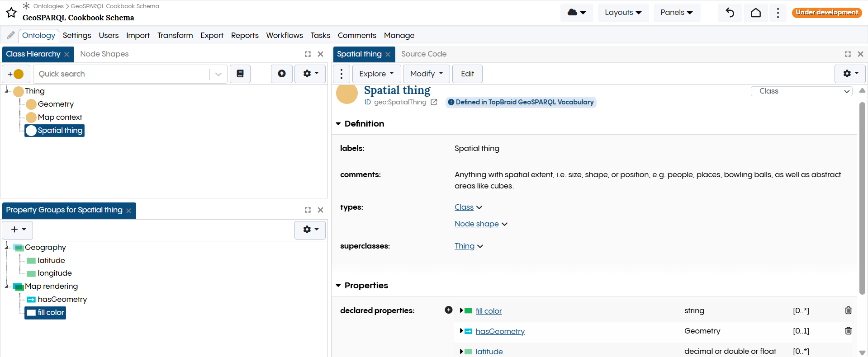The width and height of the screenshot is (868, 357).
Task: Click the book icon in Class Hierarchy toolbar
Action: click(x=240, y=74)
